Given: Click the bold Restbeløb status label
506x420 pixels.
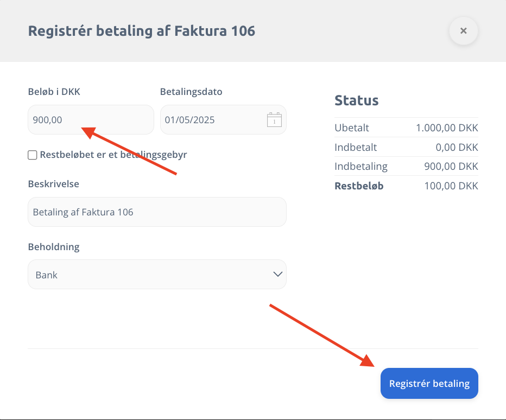Looking at the screenshot, I should point(359,186).
